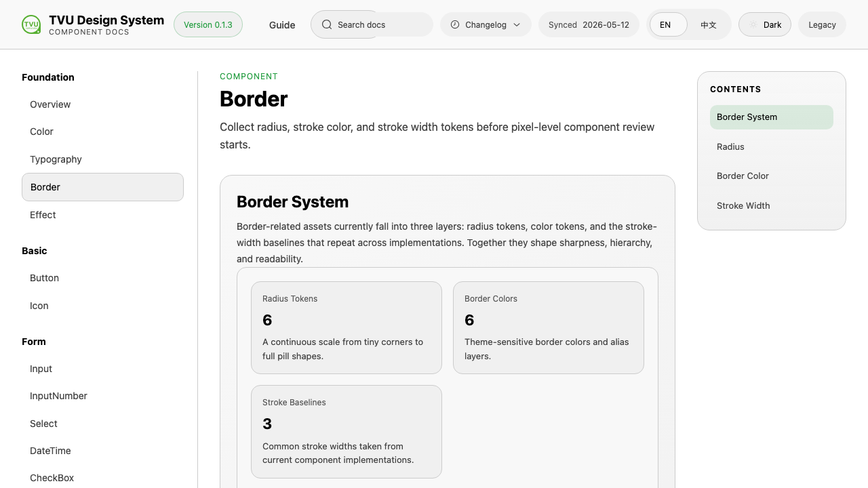Click the Stroke Baselines summary card
The height and width of the screenshot is (488, 868).
tap(347, 432)
